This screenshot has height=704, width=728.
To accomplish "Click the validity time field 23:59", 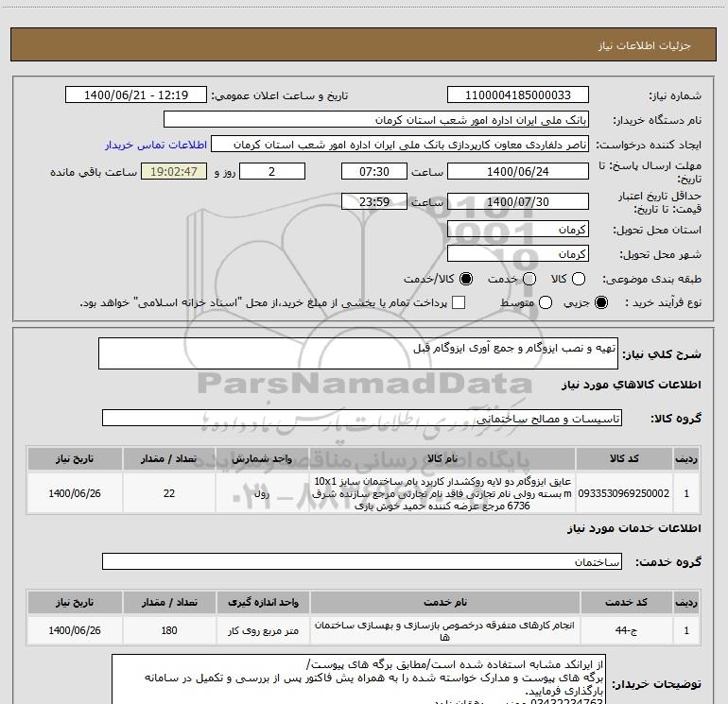I will 374,201.
